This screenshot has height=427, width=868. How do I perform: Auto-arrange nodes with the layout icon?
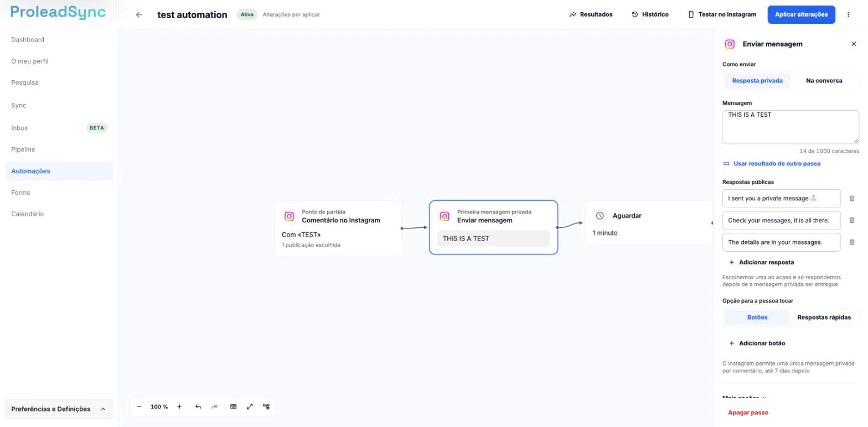pos(266,407)
